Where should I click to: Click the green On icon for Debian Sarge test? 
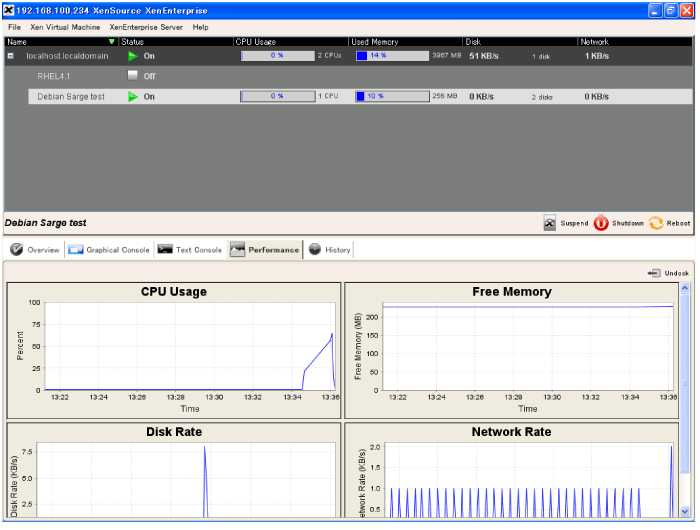[133, 96]
